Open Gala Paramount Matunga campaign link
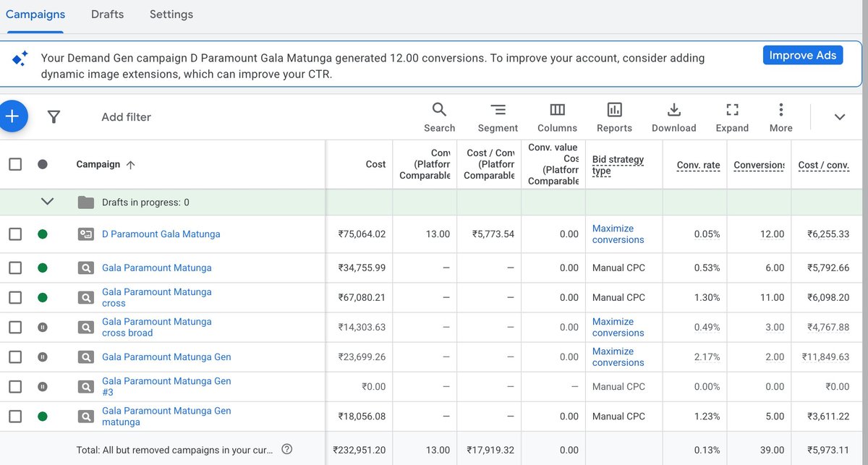The height and width of the screenshot is (465, 868). tap(157, 268)
